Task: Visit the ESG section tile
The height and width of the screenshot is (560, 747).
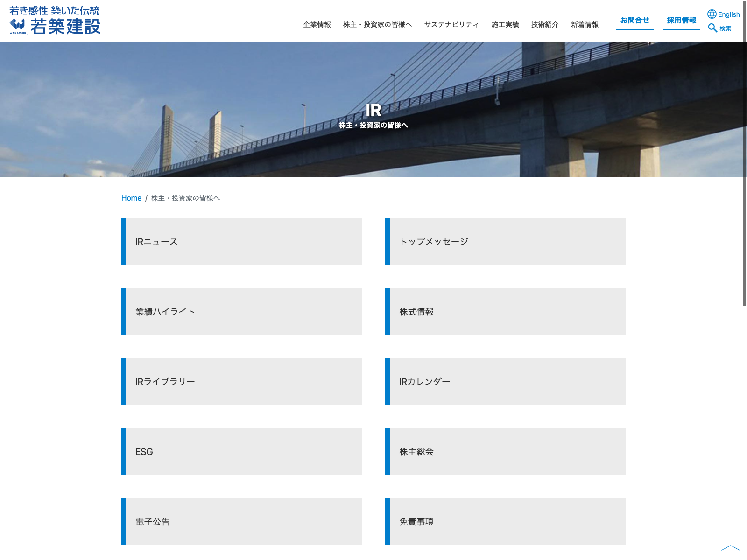Action: tap(241, 452)
